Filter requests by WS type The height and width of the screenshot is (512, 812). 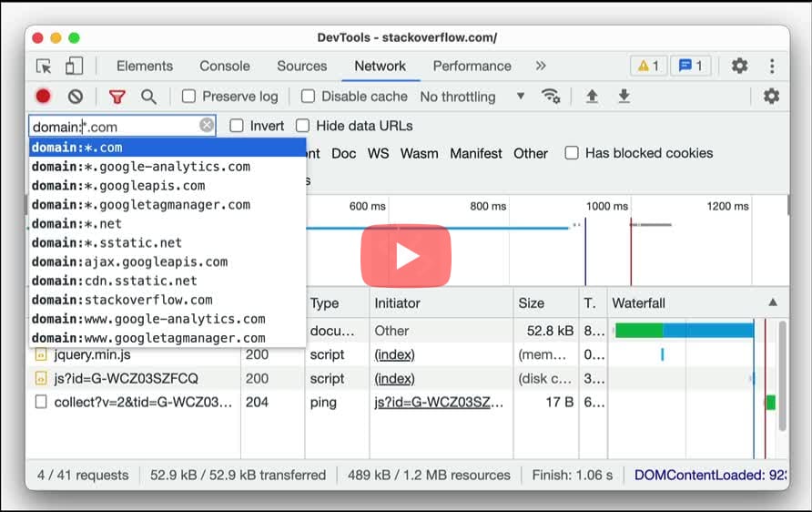pyautogui.click(x=378, y=153)
